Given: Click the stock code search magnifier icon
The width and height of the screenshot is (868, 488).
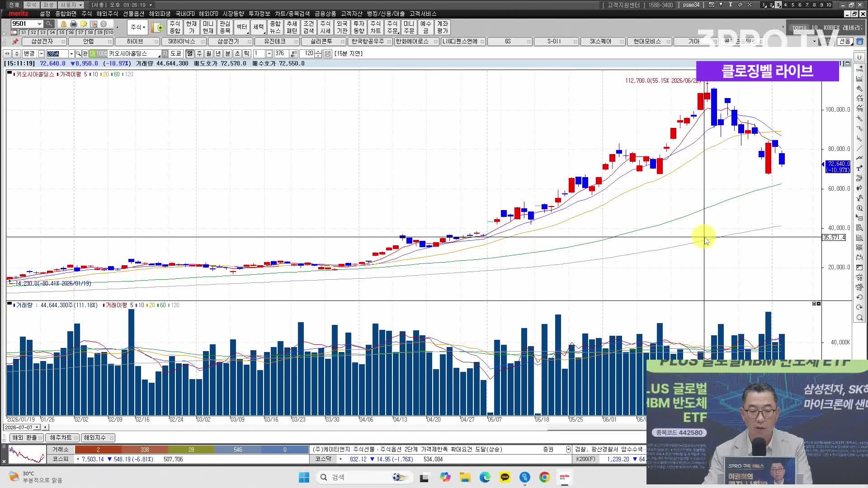Looking at the screenshot, I should [x=78, y=53].
